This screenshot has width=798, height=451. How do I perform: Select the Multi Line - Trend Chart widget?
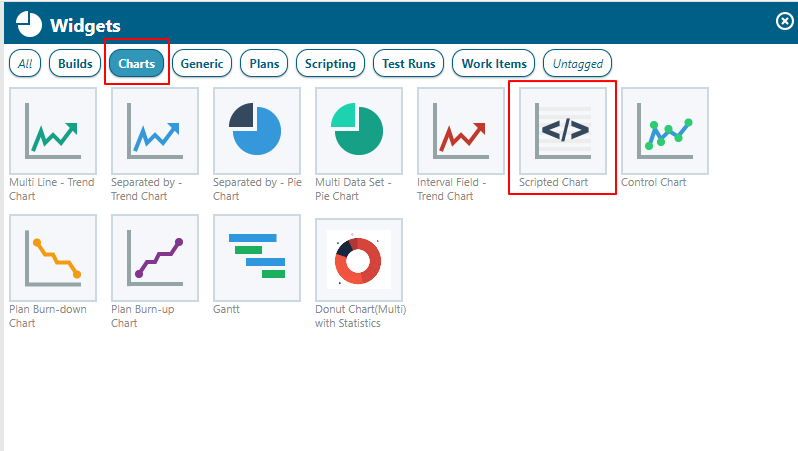coord(53,130)
